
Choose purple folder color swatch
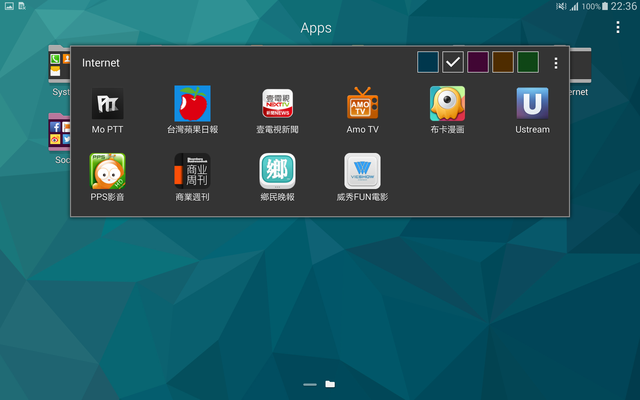click(x=478, y=62)
